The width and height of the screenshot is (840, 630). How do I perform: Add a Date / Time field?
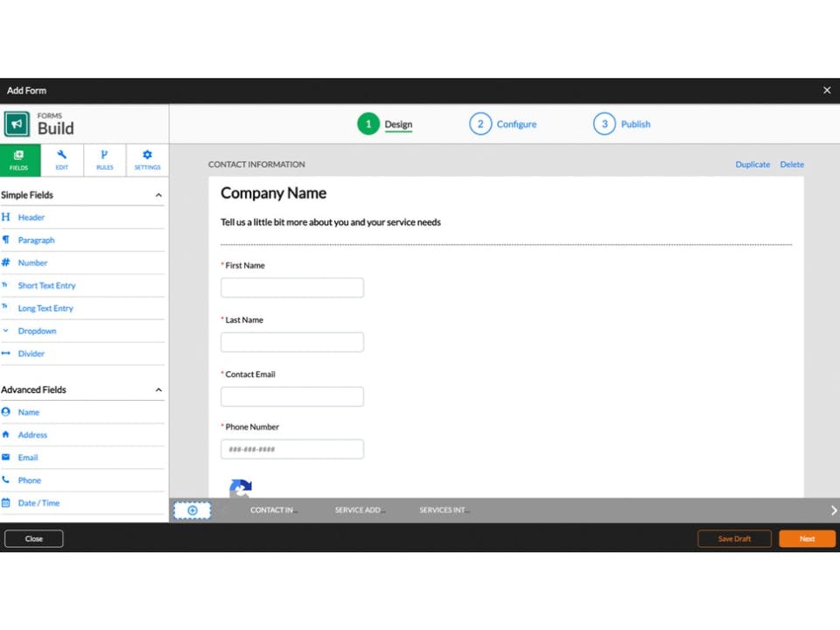pos(38,502)
